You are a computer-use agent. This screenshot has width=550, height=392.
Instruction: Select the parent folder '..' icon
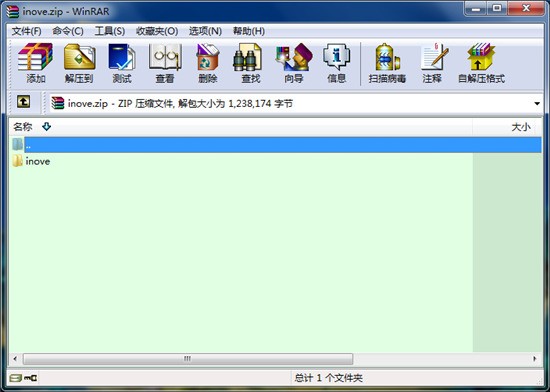18,144
